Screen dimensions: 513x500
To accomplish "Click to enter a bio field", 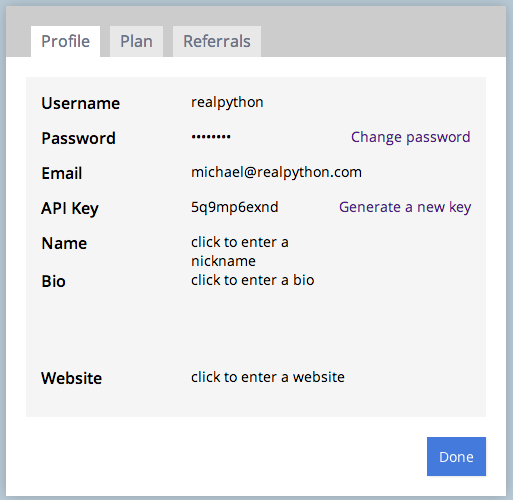I will point(252,280).
